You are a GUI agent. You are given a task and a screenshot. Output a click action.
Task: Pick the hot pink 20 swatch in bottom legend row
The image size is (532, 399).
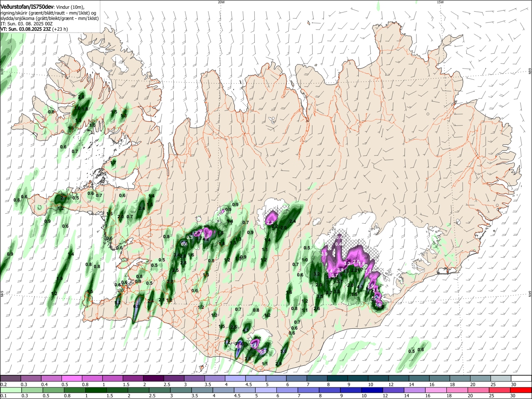click(478, 390)
